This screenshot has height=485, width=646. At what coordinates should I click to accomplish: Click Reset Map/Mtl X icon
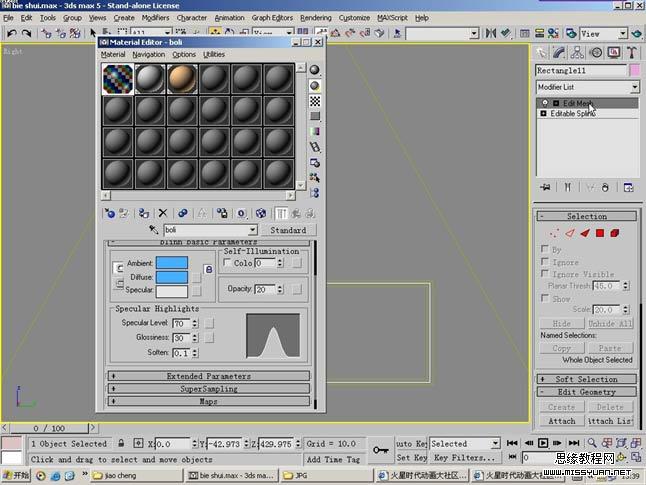163,213
